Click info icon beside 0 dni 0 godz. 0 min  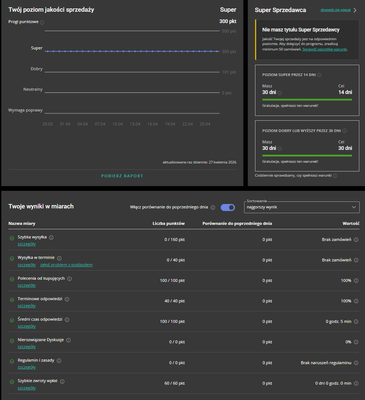click(x=356, y=383)
